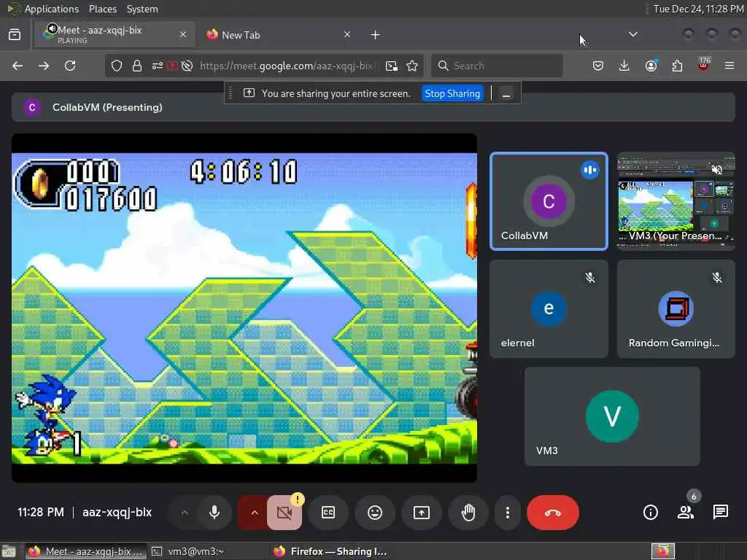Viewport: 747px width, 560px height.
Task: Mute audio on the Meet tab
Action: 52,28
